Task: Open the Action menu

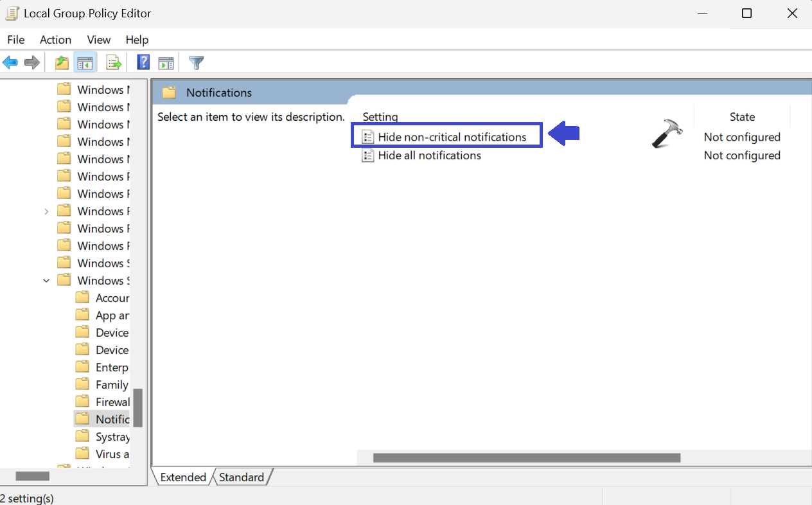Action: point(55,40)
